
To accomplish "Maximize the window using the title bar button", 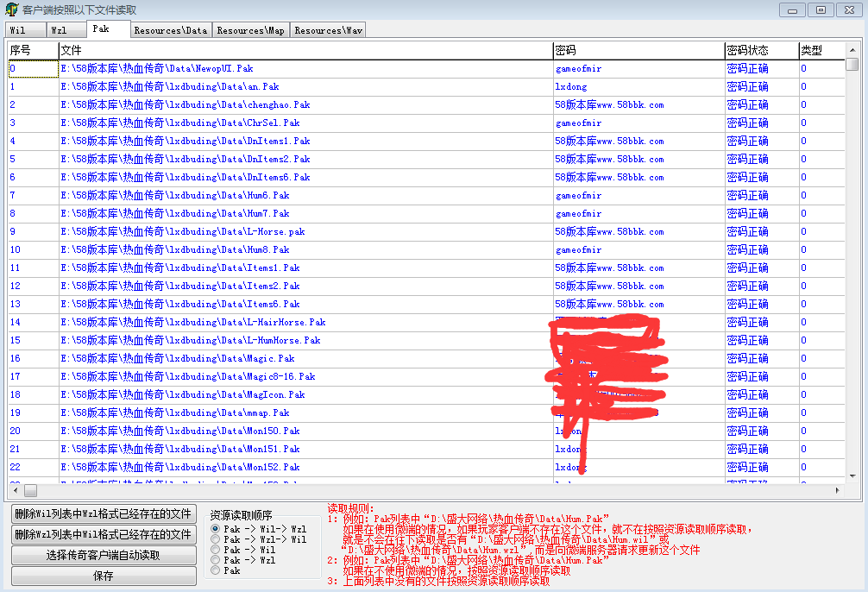I will pos(821,9).
